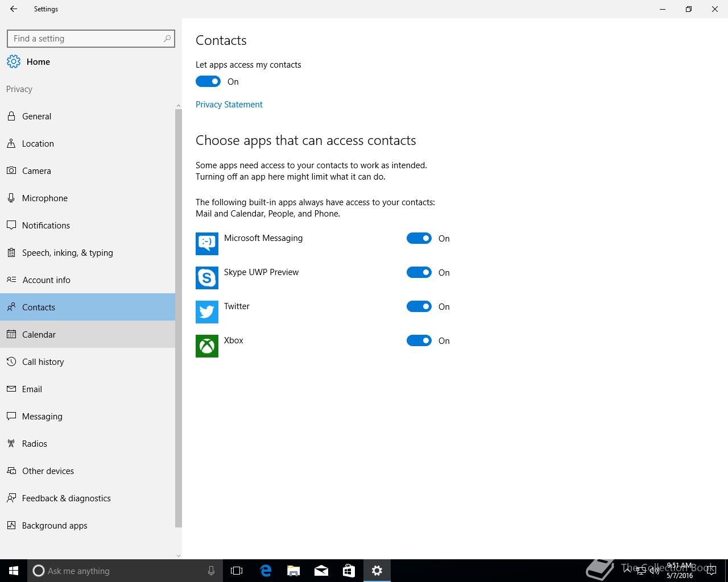Image resolution: width=728 pixels, height=582 pixels.
Task: Click the sidebar scroll down arrow
Action: click(179, 555)
